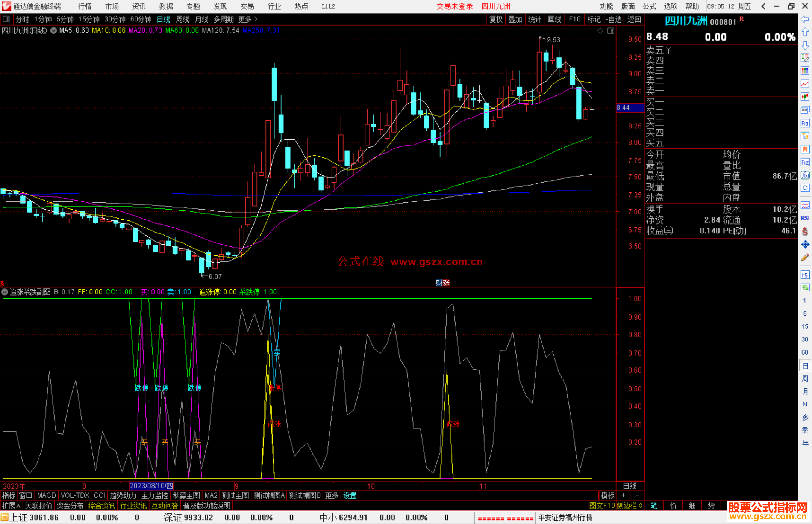The width and height of the screenshot is (812, 524).
Task: Toggle the MA indicator dropdown circle beside 四川九洲(日线)
Action: tap(54, 30)
